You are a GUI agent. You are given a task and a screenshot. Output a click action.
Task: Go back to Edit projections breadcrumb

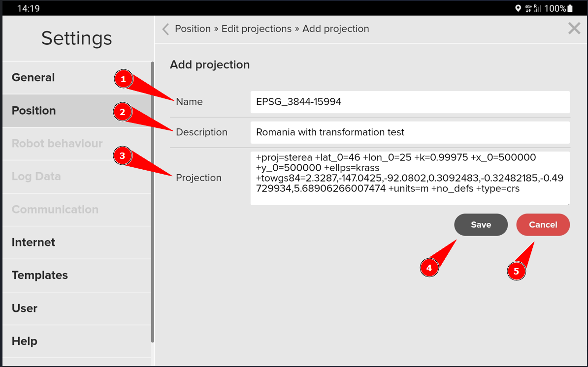[256, 29]
